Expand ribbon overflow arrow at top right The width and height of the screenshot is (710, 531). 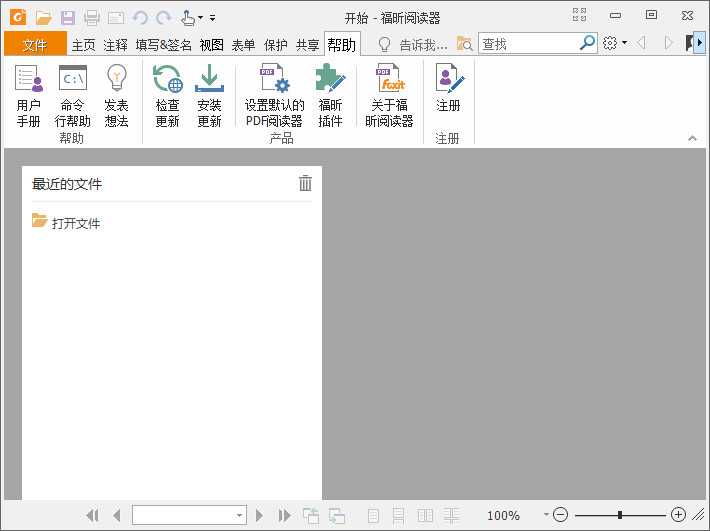[x=700, y=43]
